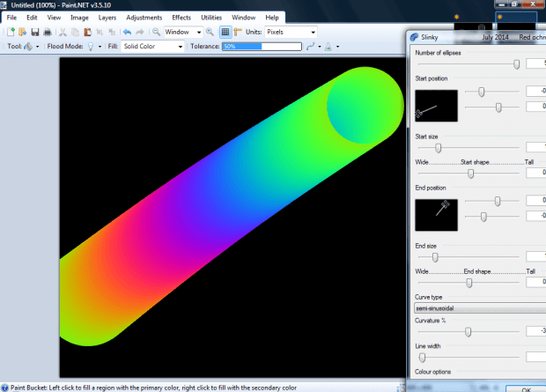Image resolution: width=546 pixels, height=392 pixels.
Task: Undo the last action
Action: pos(128,32)
